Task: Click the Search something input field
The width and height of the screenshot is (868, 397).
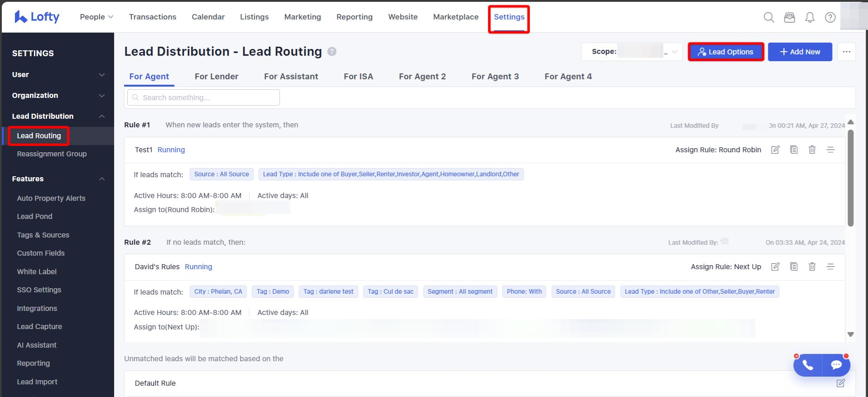Action: pyautogui.click(x=203, y=97)
